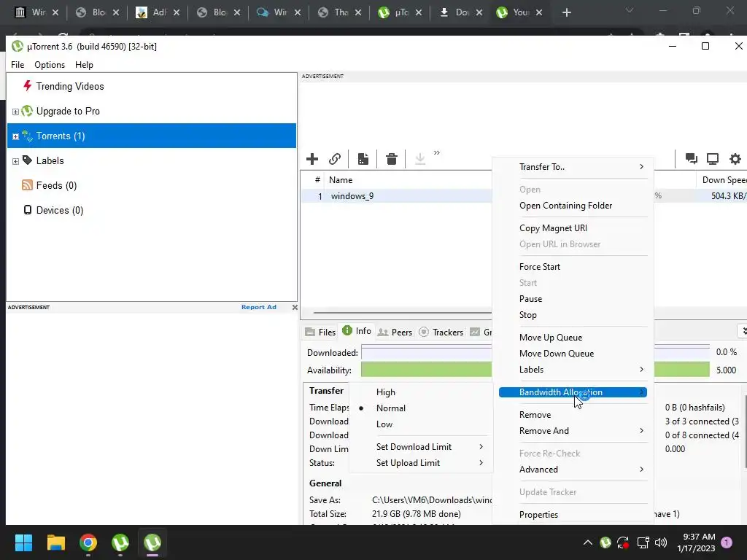This screenshot has height=560, width=747.
Task: Open Chrome from taskbar
Action: click(x=88, y=542)
